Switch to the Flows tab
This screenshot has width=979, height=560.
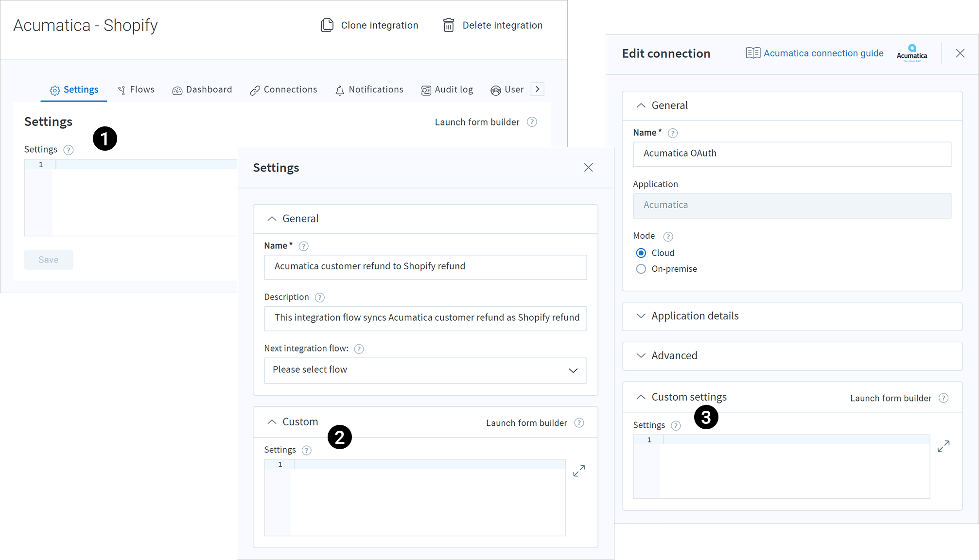click(x=136, y=90)
